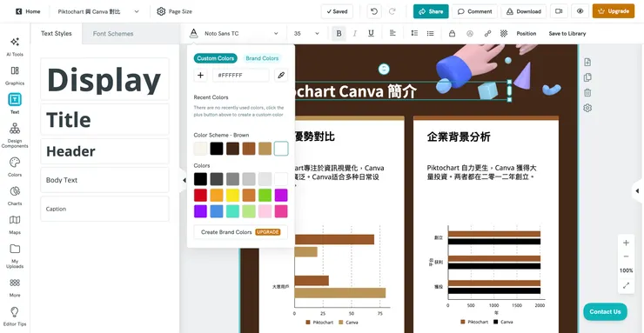
Task: Add a new page using the page icon
Action: (587, 62)
